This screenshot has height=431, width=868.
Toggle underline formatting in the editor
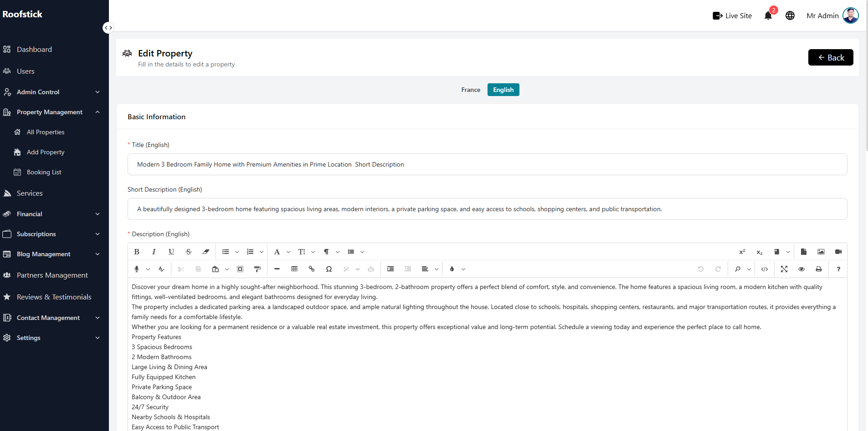point(171,252)
